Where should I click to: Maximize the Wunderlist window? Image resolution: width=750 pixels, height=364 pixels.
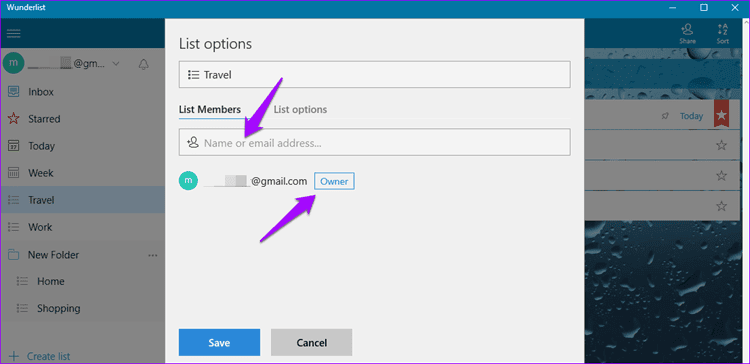click(704, 7)
